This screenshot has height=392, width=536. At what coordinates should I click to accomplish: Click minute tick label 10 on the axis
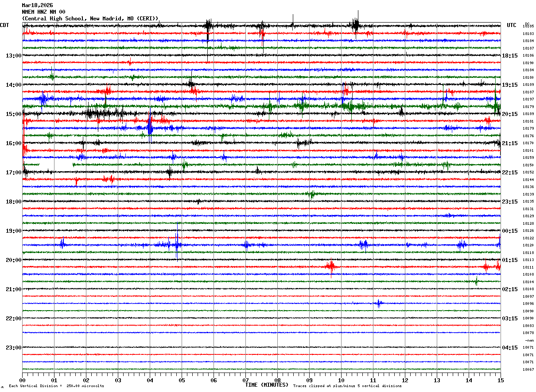pyautogui.click(x=341, y=380)
